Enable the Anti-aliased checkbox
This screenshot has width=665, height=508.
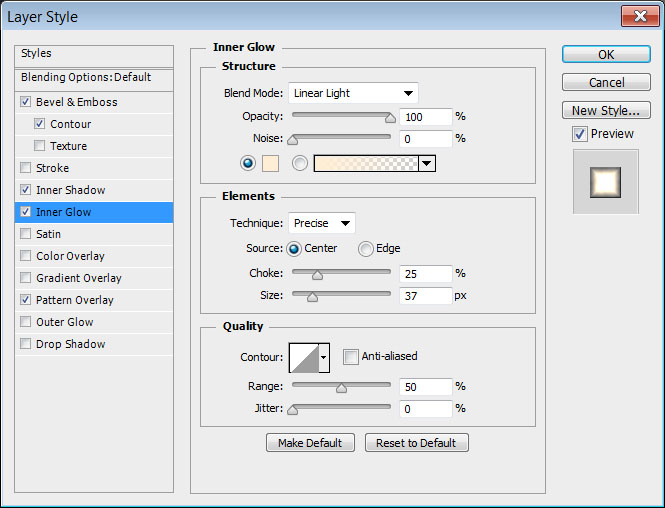click(351, 356)
